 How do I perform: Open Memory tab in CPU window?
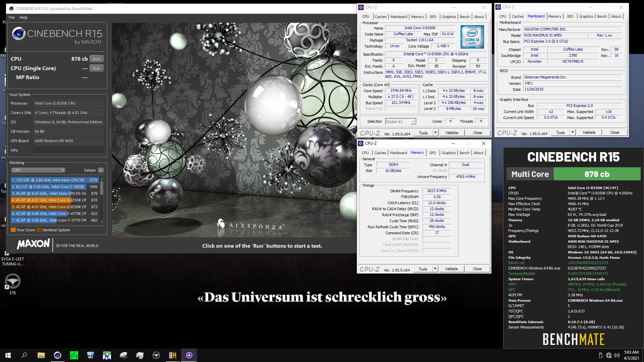point(417,17)
